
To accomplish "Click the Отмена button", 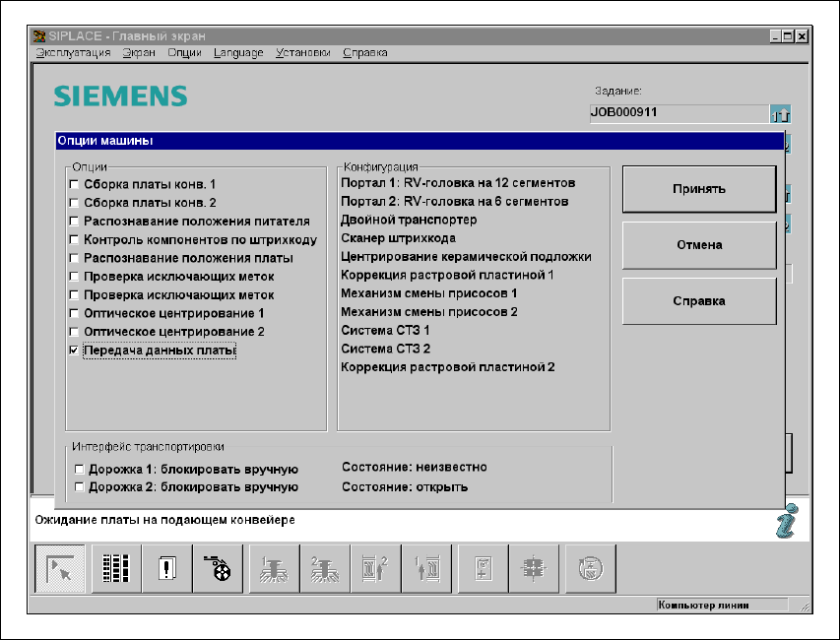I will click(x=699, y=245).
